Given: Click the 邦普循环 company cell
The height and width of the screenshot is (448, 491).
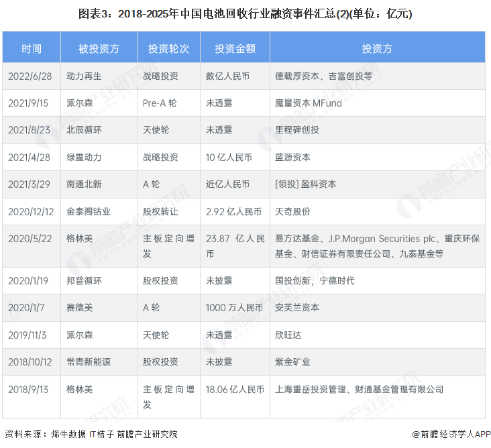Looking at the screenshot, I should point(99,280).
